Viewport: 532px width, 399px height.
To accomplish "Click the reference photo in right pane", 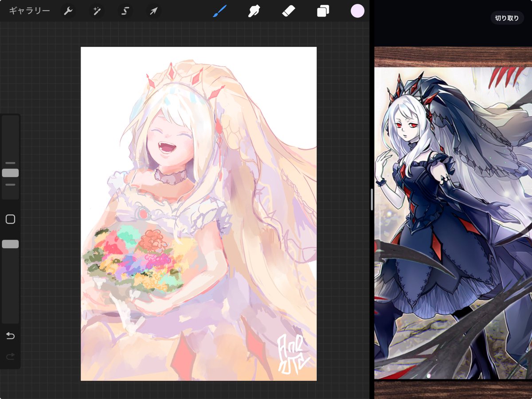I will pos(453,223).
